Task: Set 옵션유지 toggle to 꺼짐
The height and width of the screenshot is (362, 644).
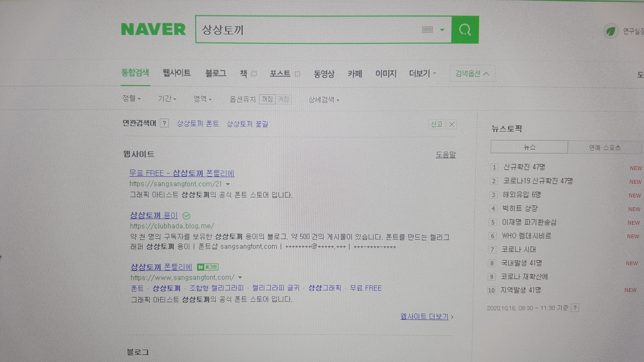Action: coord(267,99)
